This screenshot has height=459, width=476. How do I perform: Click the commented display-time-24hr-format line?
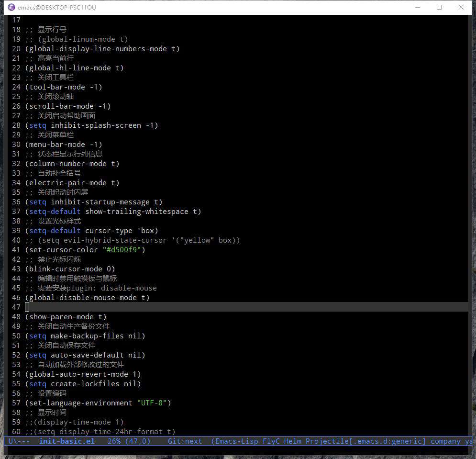click(100, 432)
